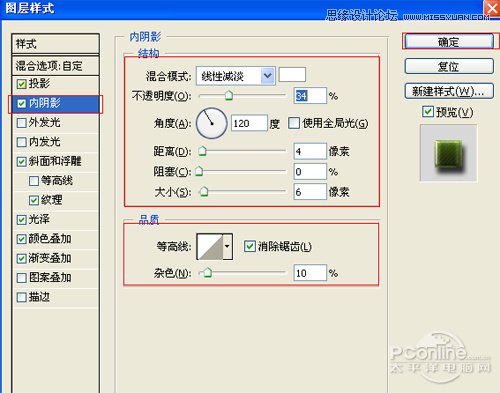Enable the 图案叠加 checkbox

point(22,278)
